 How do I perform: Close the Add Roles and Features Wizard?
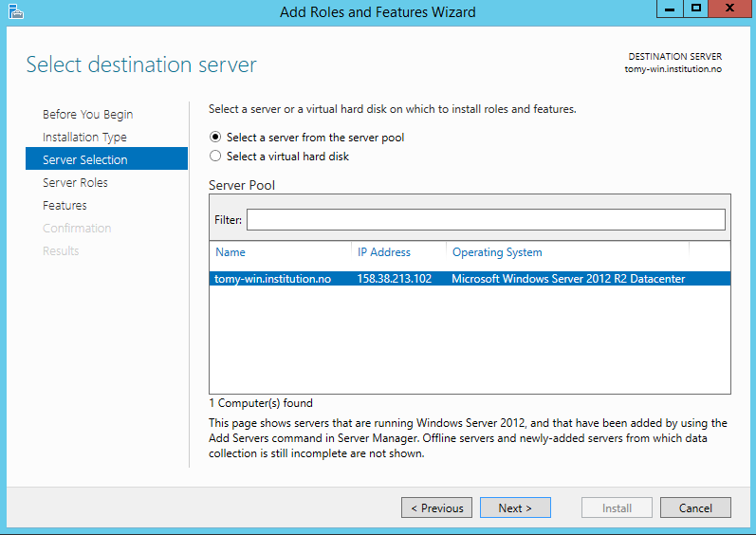pos(730,9)
